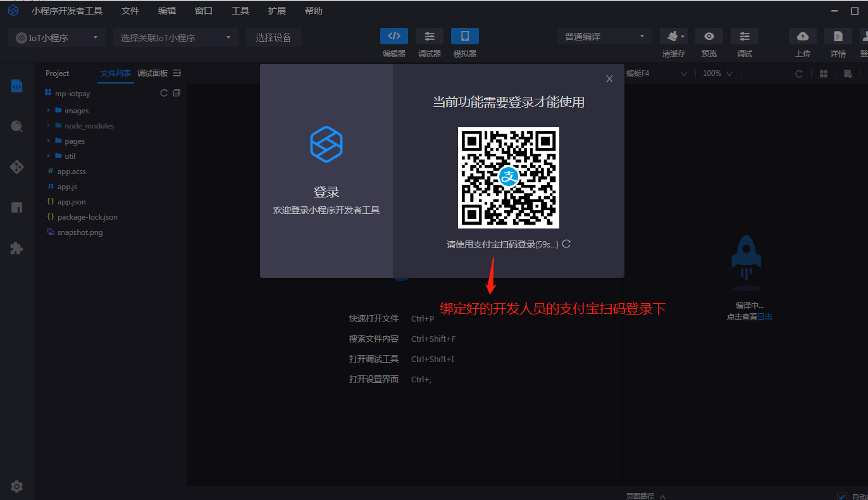Image resolution: width=868 pixels, height=500 pixels.
Task: Open the git source control sidebar icon
Action: [17, 167]
